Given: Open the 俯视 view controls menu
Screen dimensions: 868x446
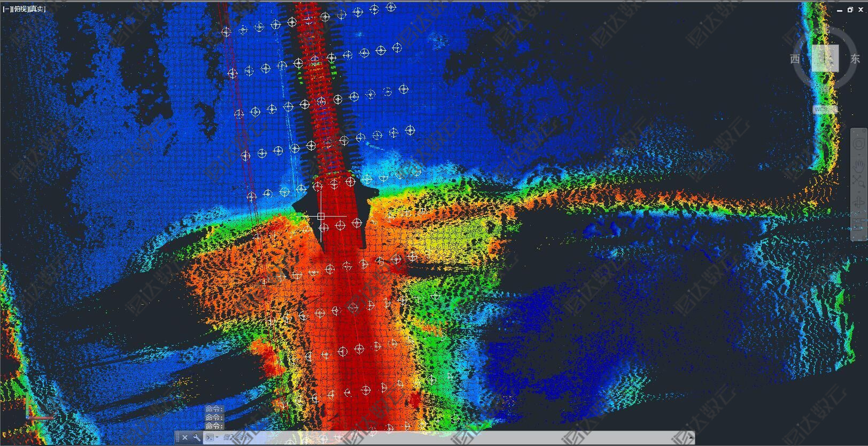Looking at the screenshot, I should (21, 9).
